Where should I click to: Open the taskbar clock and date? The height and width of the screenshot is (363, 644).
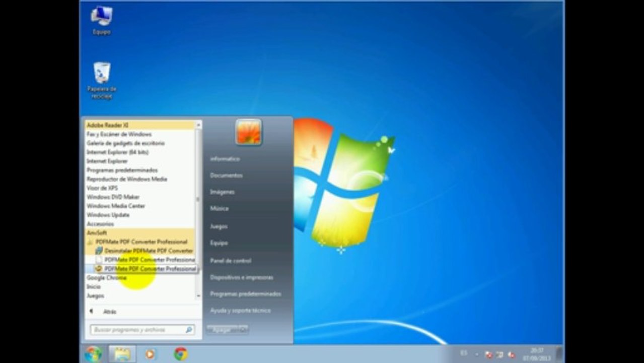coord(537,354)
